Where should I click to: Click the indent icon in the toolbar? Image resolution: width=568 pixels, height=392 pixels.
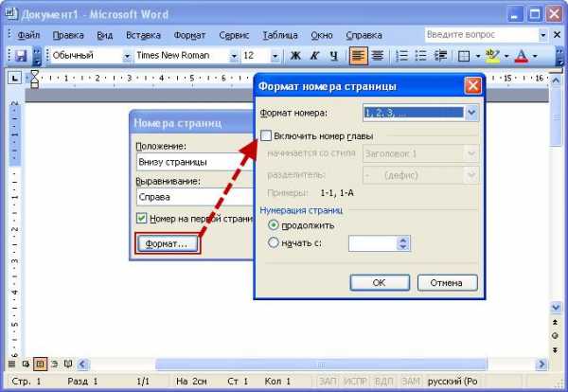(x=440, y=56)
